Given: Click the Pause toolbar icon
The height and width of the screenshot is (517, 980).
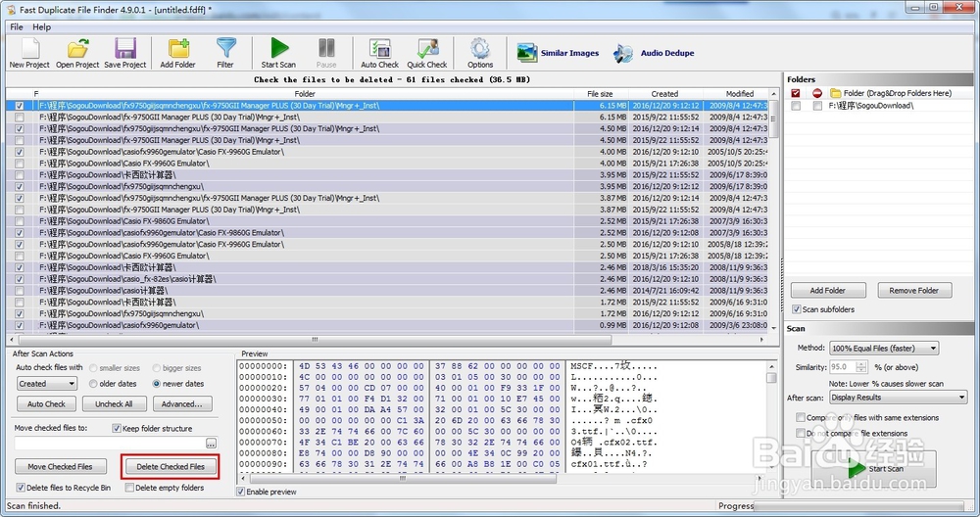Looking at the screenshot, I should click(x=326, y=53).
